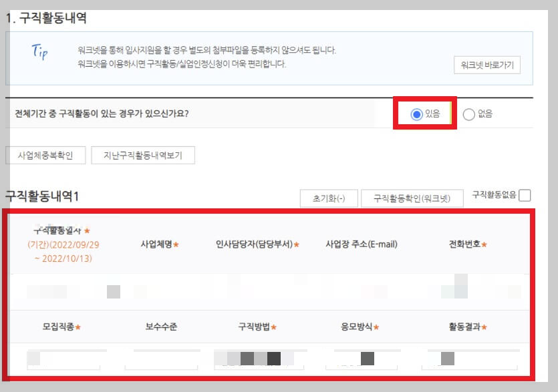Viewport: 558px width, 392px height.
Task: Click the 보수수준 input field
Action: pos(160,359)
